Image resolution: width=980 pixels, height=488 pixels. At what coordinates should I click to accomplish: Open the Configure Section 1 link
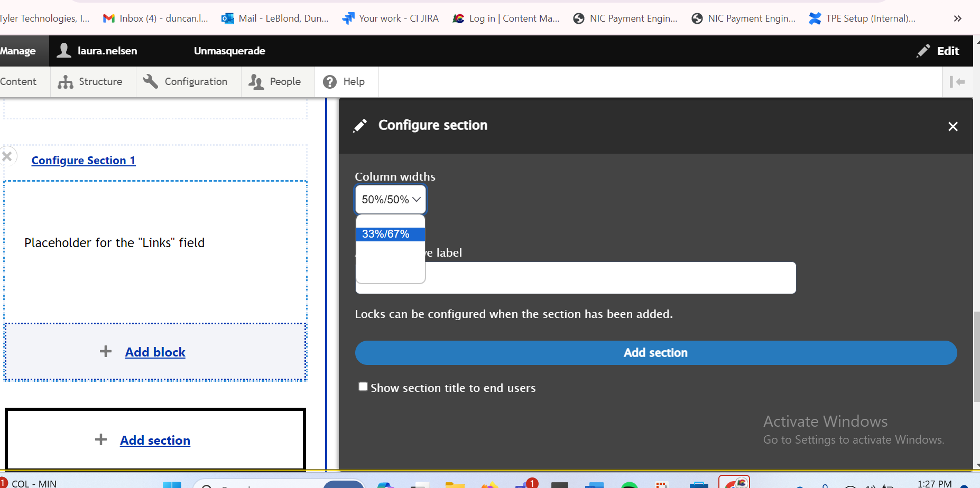point(84,161)
